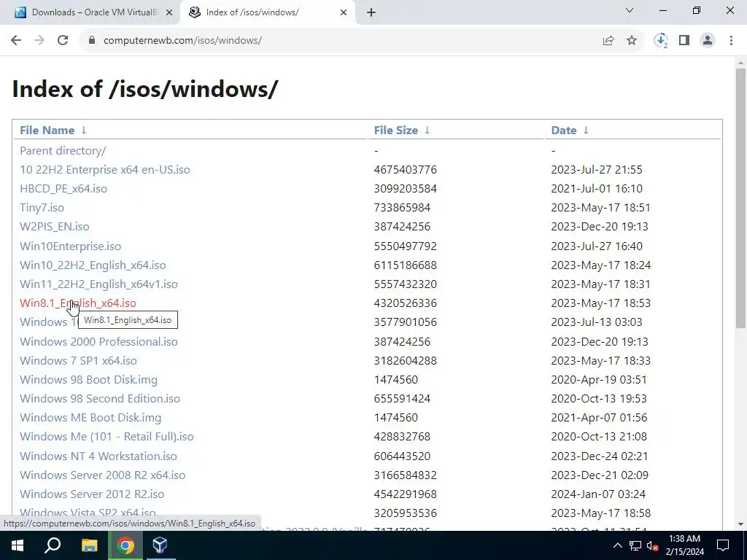747x560 pixels.
Task: Download Windows 2000 Professional.iso
Action: tap(98, 341)
